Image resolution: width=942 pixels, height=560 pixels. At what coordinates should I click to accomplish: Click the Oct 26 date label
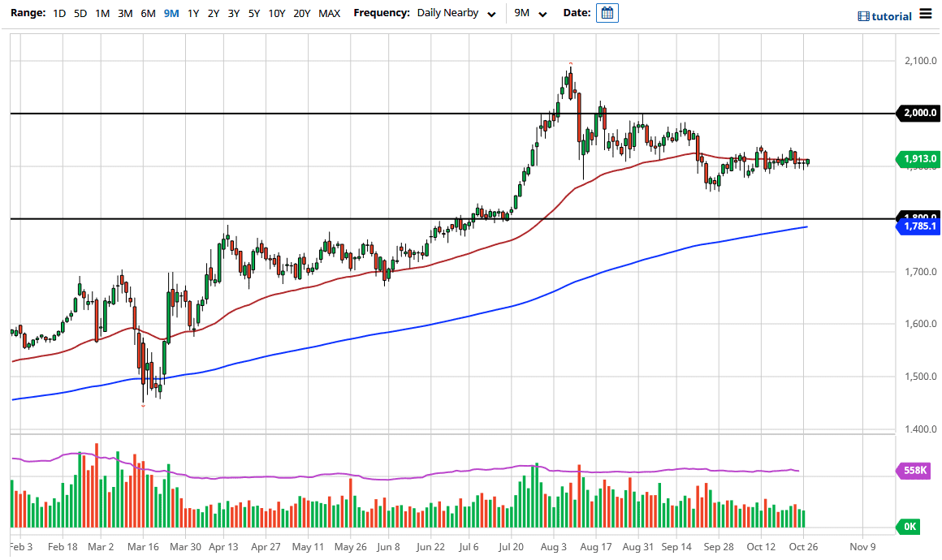pyautogui.click(x=803, y=547)
